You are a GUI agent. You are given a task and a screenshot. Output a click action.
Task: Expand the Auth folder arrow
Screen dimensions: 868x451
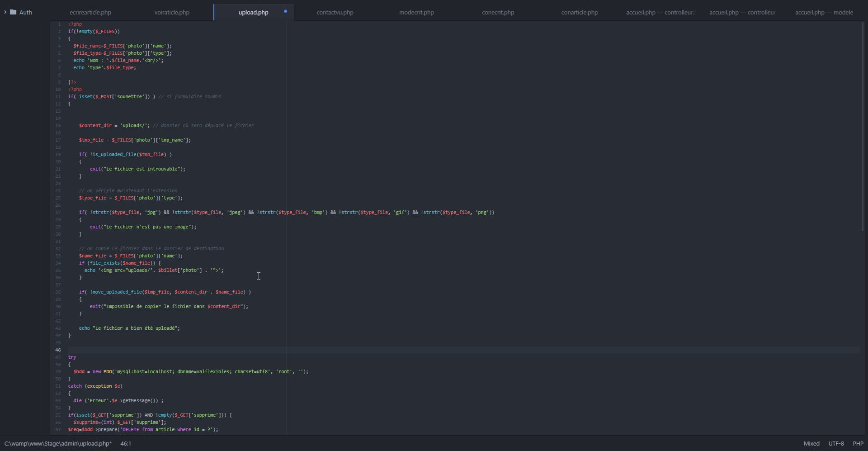5,12
